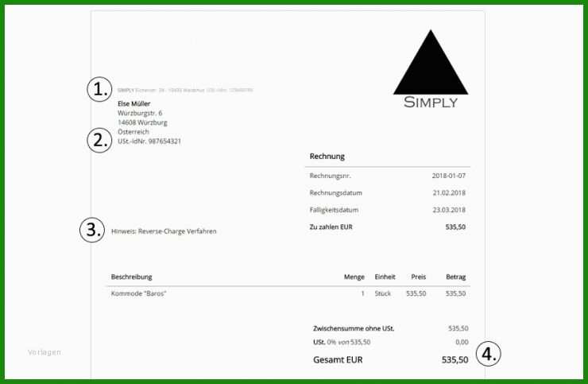Viewport: 588px width, 384px height.
Task: Select the "Zu zahlen EUR" label
Action: (x=331, y=227)
